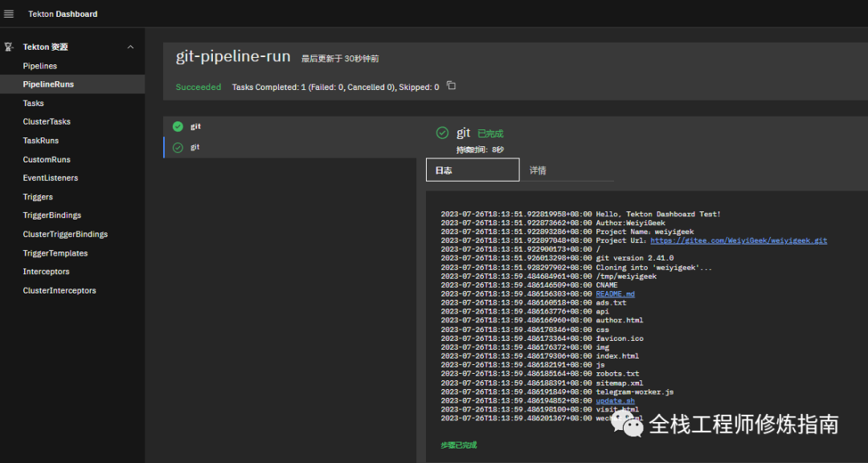The height and width of the screenshot is (463, 868).
Task: Open the gitee.com weiyigeek.git URL link
Action: tap(739, 240)
